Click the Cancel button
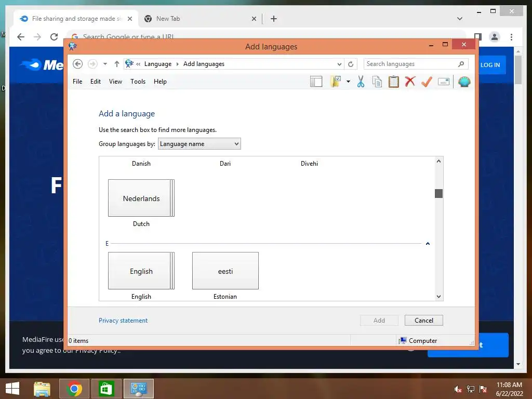532x399 pixels. [424, 320]
